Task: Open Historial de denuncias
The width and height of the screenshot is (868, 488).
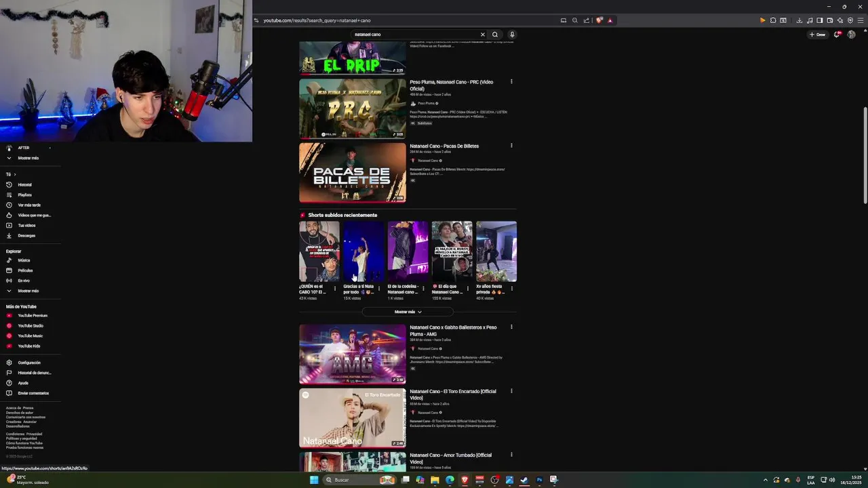Action: coord(34,373)
